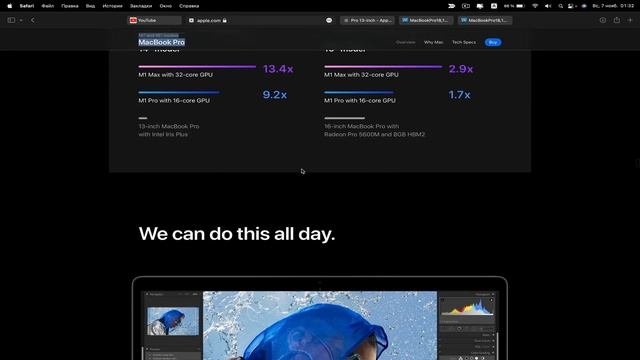
Task: Click the 13-inch MacBook Pro Intel Iris Plus text
Action: point(169,130)
